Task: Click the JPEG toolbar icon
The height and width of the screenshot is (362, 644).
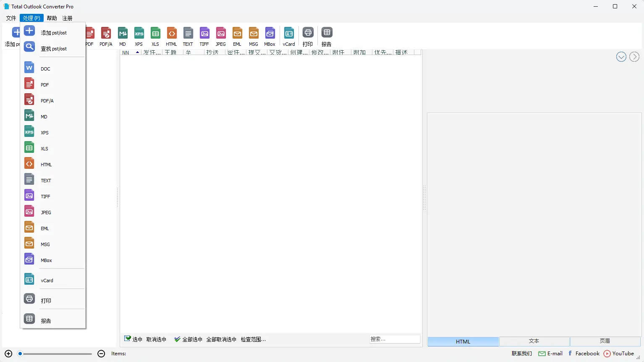Action: (221, 37)
